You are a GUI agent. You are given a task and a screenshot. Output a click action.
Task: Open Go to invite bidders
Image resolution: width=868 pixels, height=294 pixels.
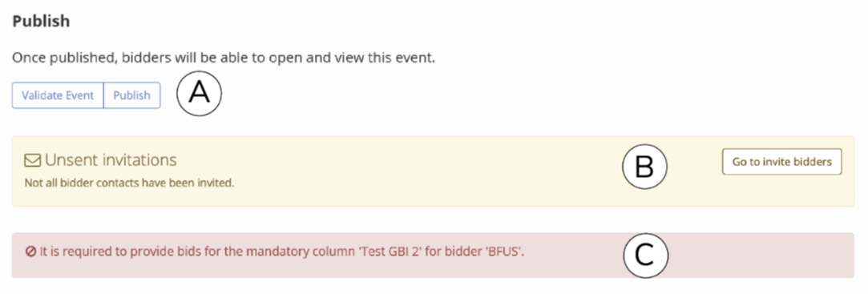pos(781,162)
